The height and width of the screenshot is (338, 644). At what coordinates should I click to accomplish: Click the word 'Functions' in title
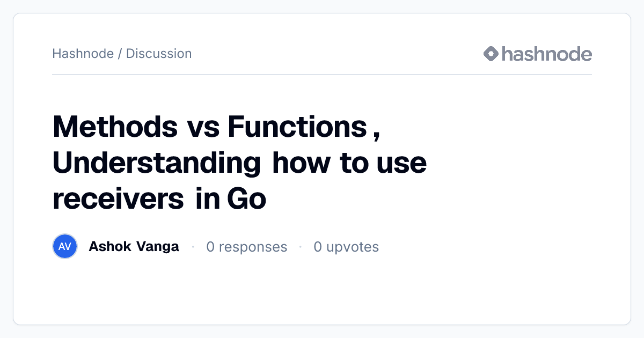tap(297, 127)
